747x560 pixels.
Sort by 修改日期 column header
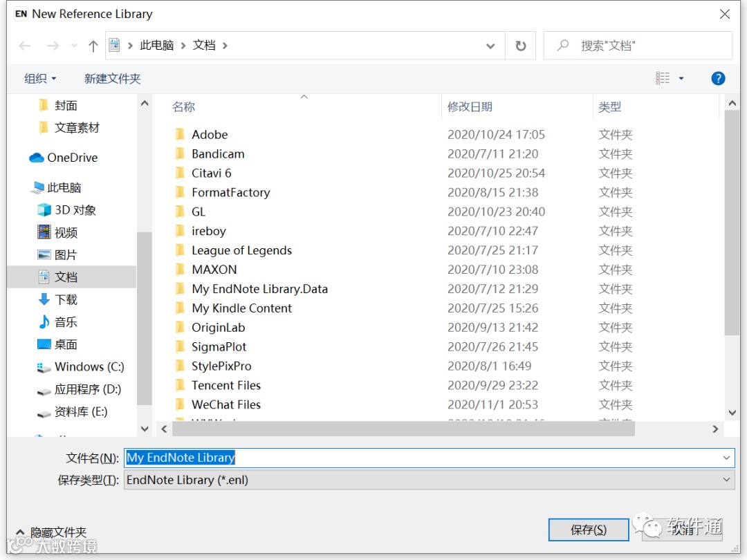pos(470,106)
